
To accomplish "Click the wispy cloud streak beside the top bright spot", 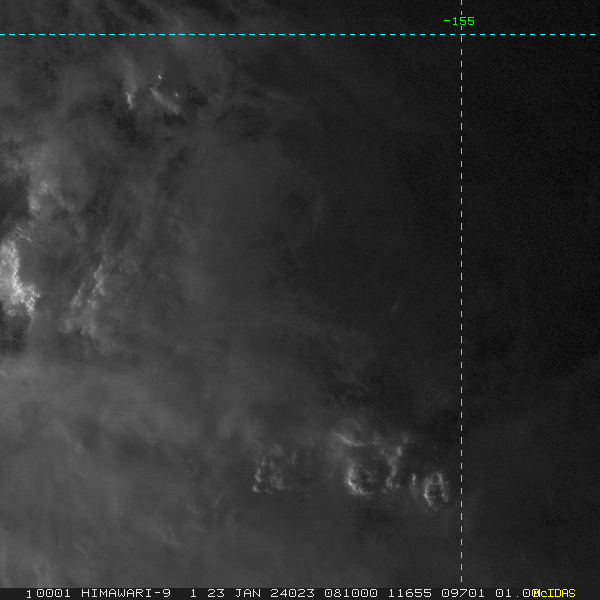I will click(165, 100).
